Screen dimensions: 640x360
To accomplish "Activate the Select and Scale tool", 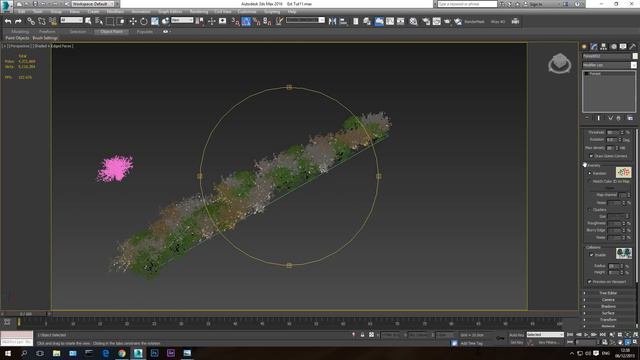I will (x=155, y=21).
